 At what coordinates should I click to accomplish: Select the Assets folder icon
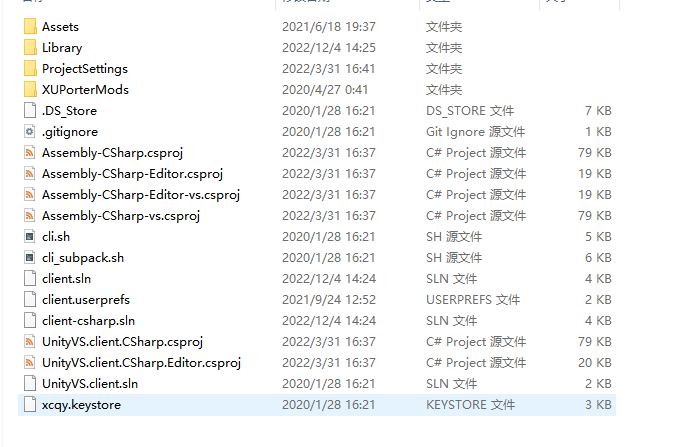pos(30,26)
